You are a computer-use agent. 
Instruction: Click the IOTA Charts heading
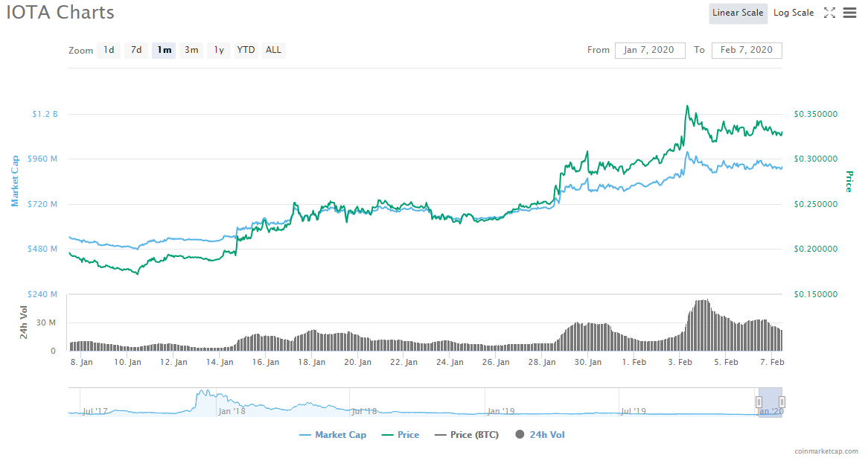(x=60, y=12)
